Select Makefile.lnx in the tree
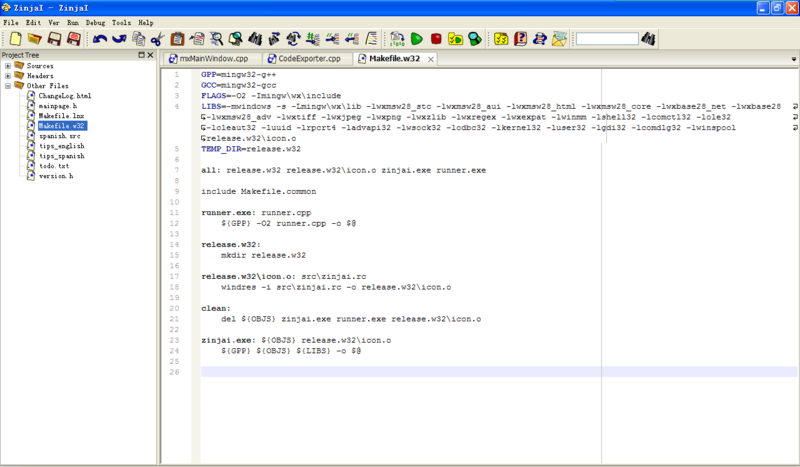Screen dimensions: 800x467 61,116
